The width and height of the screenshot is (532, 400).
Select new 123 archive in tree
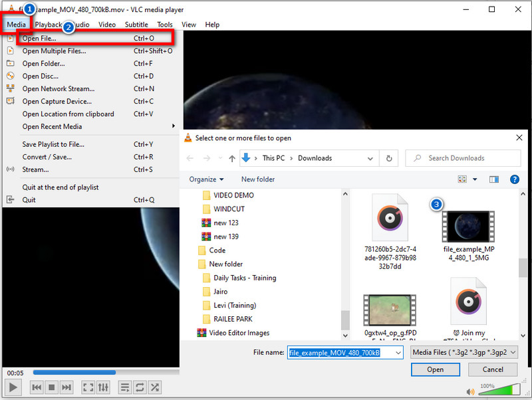(220, 223)
